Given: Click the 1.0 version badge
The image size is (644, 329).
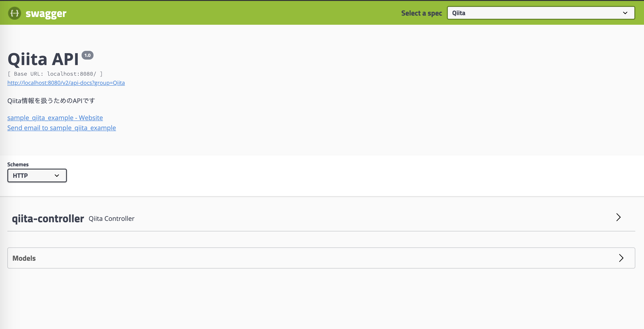Looking at the screenshot, I should [x=88, y=55].
